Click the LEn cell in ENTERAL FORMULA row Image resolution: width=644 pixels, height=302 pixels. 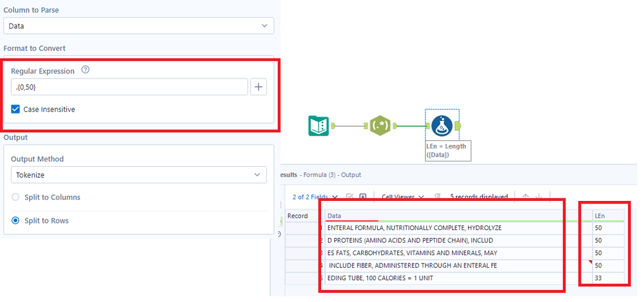pos(609,228)
